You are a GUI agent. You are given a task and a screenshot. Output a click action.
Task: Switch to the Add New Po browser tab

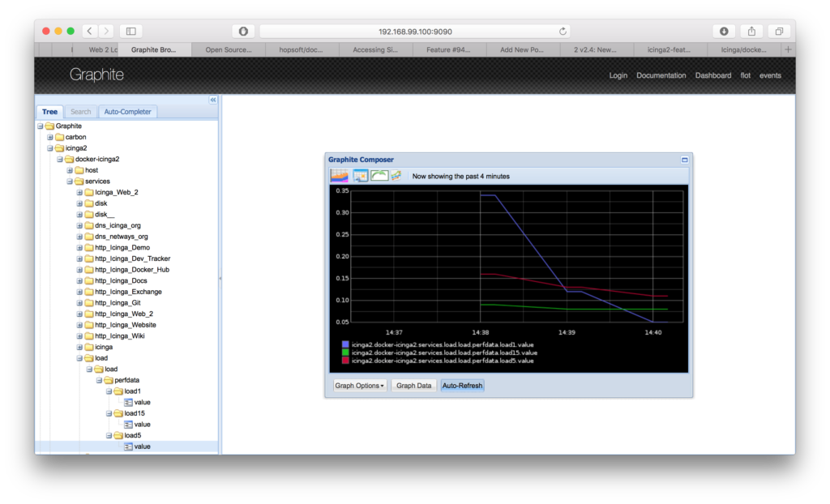pyautogui.click(x=522, y=49)
